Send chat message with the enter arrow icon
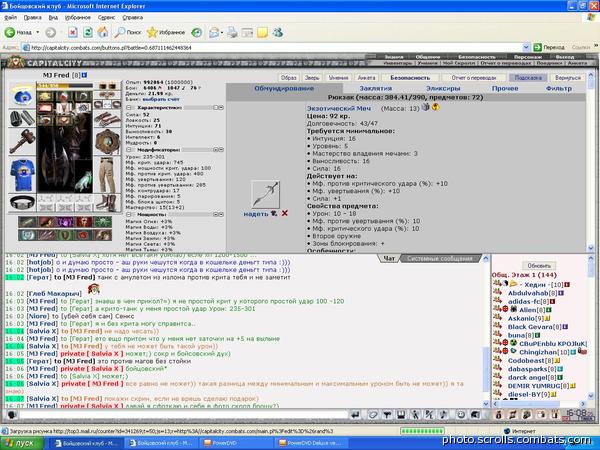 pos(355,415)
